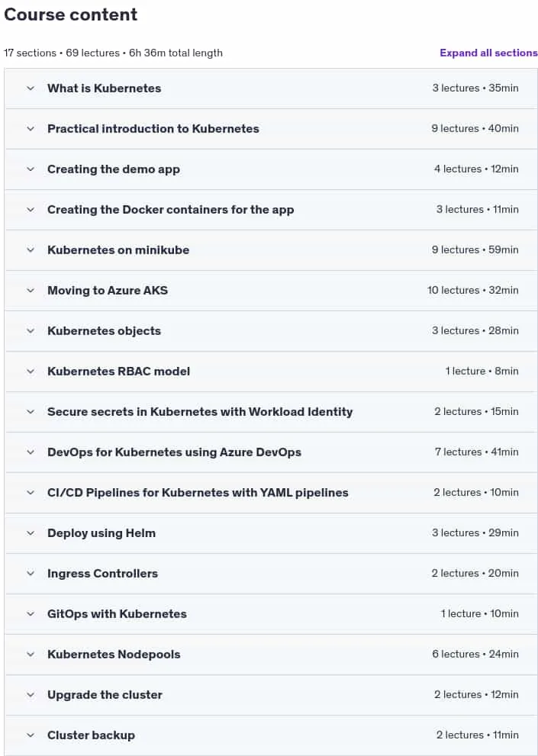Open the Creating the demo app chevron
The height and width of the screenshot is (756, 538).
31,169
